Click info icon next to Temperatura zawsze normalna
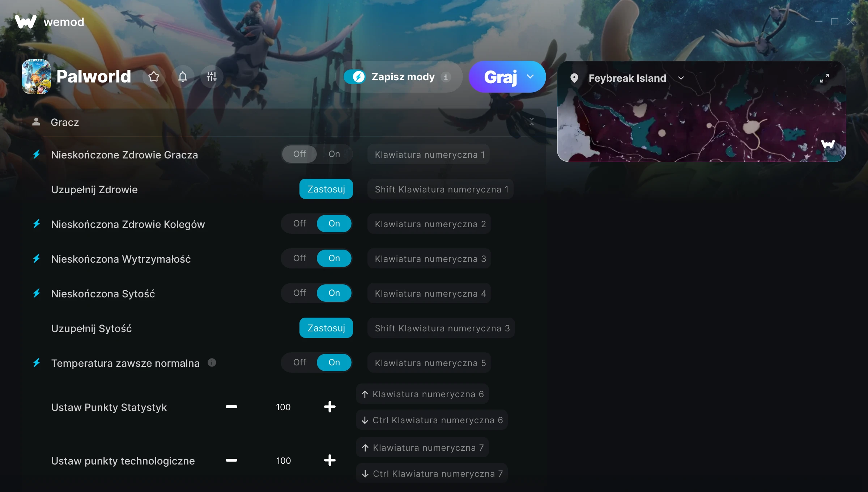Image resolution: width=868 pixels, height=492 pixels. coord(212,362)
